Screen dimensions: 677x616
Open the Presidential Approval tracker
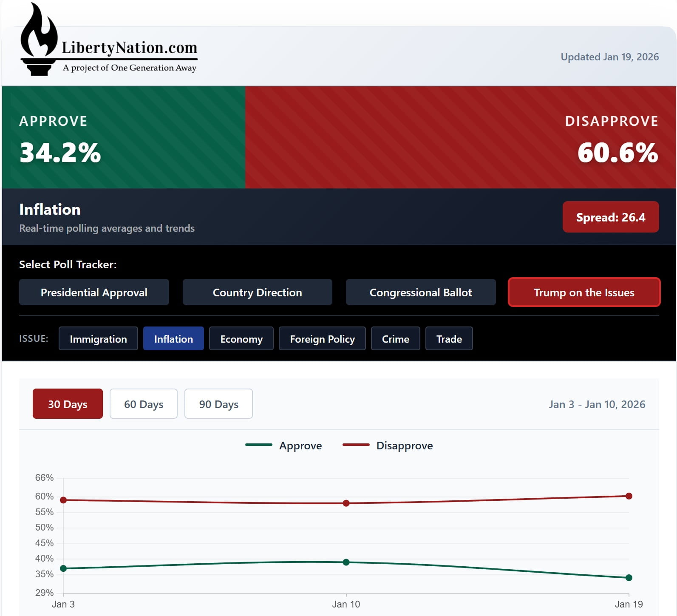coord(94,292)
